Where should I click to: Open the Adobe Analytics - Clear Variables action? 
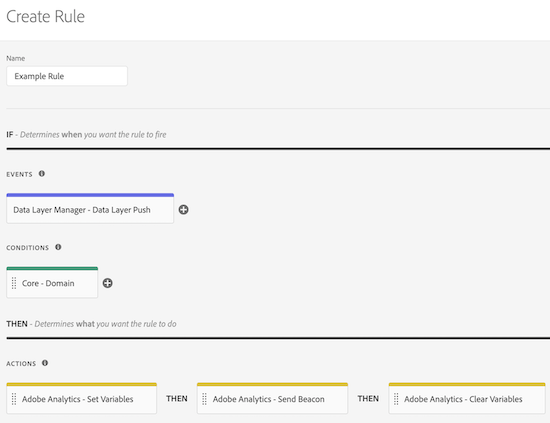click(467, 398)
